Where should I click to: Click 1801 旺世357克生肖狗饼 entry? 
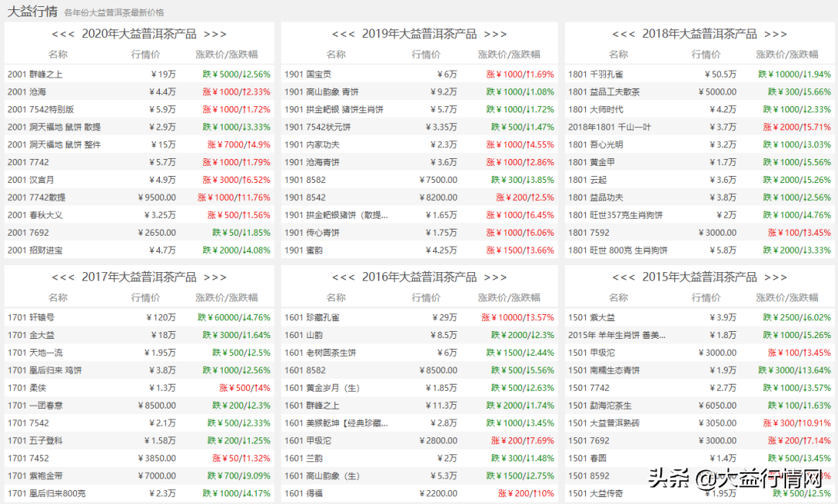pos(615,215)
